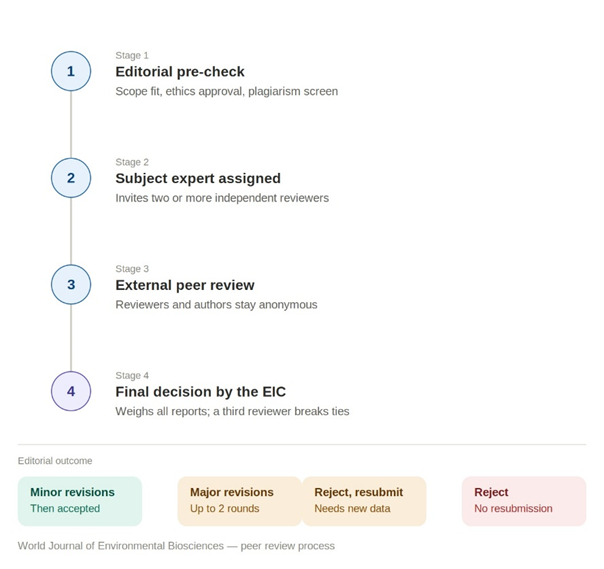Select the stage 2 circle marker
Viewport: 604px width, 569px height.
[71, 178]
